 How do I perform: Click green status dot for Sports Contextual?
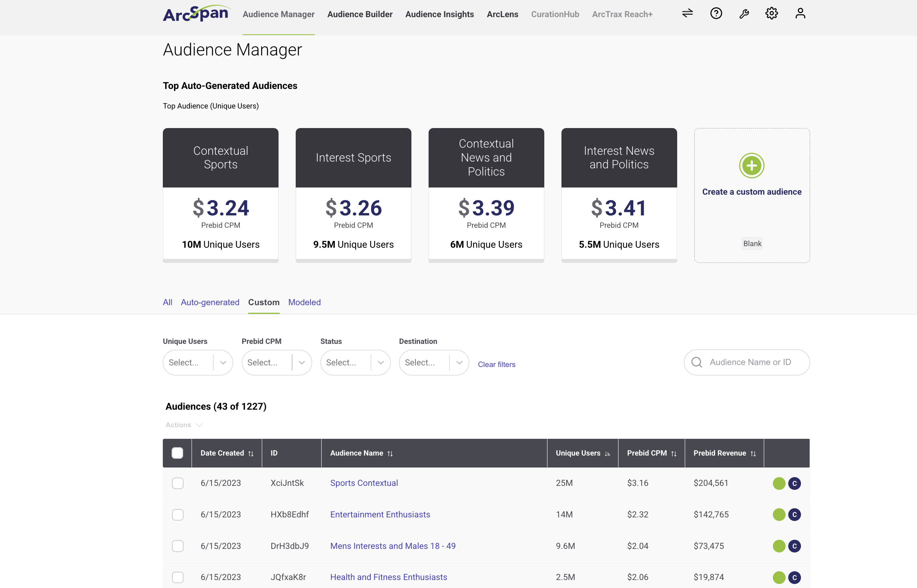[779, 483]
